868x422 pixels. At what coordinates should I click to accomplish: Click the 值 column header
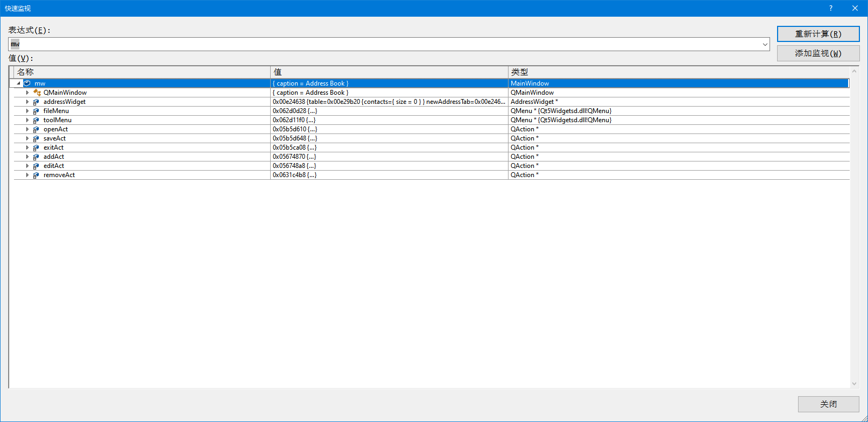[389, 72]
